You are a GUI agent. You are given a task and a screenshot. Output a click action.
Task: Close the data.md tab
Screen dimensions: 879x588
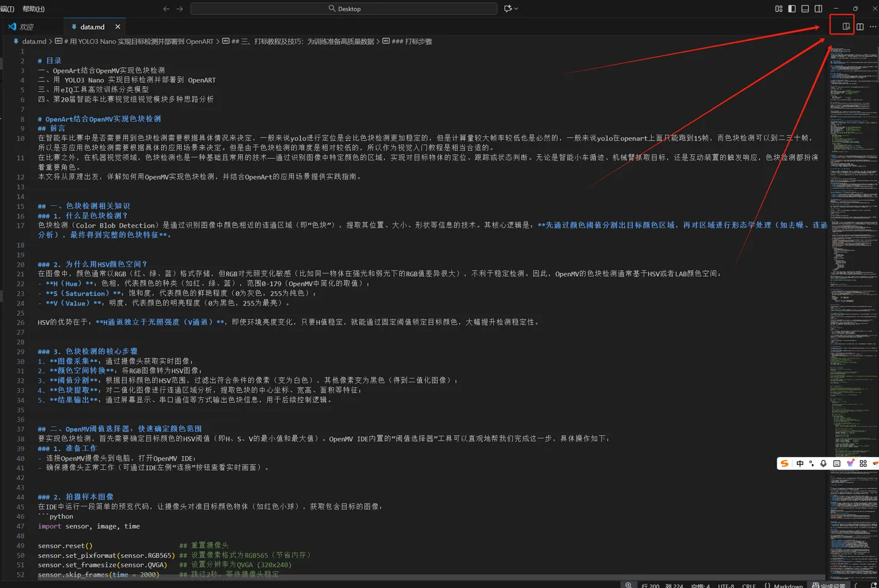[117, 27]
